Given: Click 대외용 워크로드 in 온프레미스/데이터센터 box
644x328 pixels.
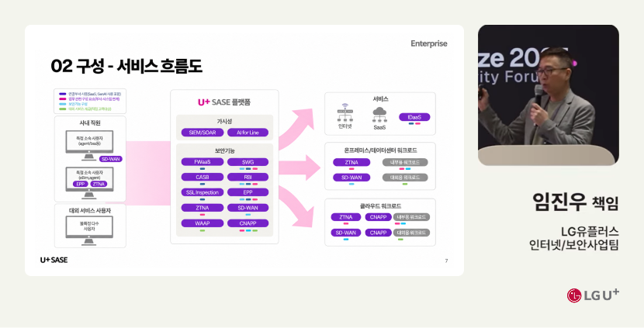Looking at the screenshot, I should [x=405, y=178].
